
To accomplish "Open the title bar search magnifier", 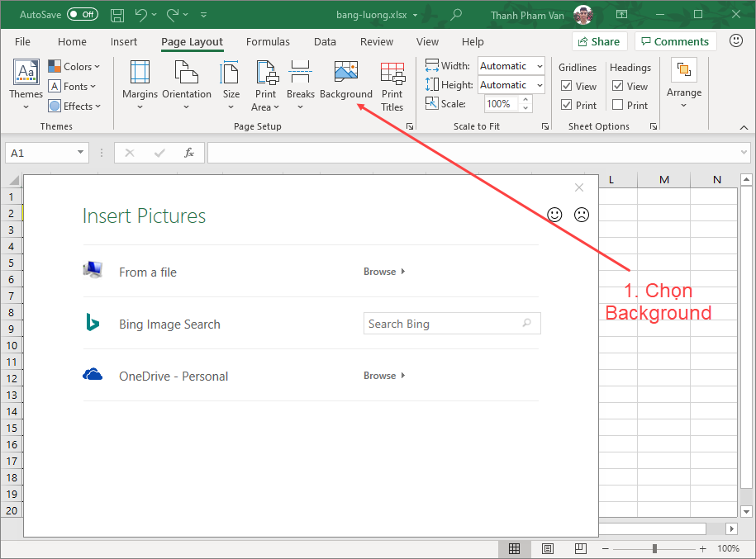I will tap(455, 15).
